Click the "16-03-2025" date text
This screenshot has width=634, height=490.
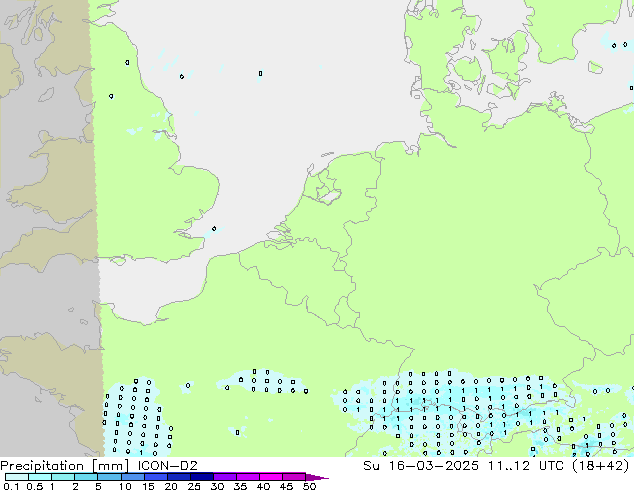pyautogui.click(x=433, y=466)
